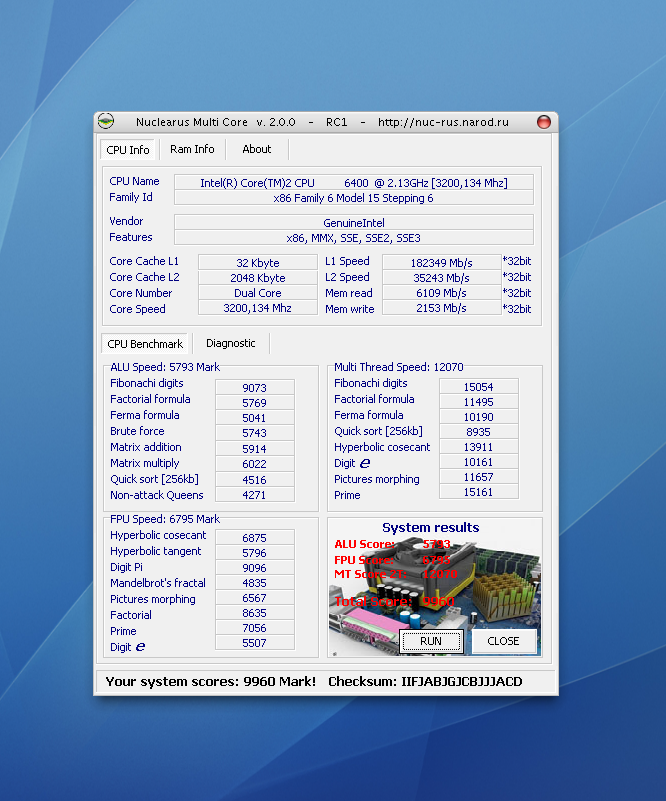Viewport: 666px width, 801px height.
Task: Click the Features field listing SSE3
Action: [x=354, y=238]
